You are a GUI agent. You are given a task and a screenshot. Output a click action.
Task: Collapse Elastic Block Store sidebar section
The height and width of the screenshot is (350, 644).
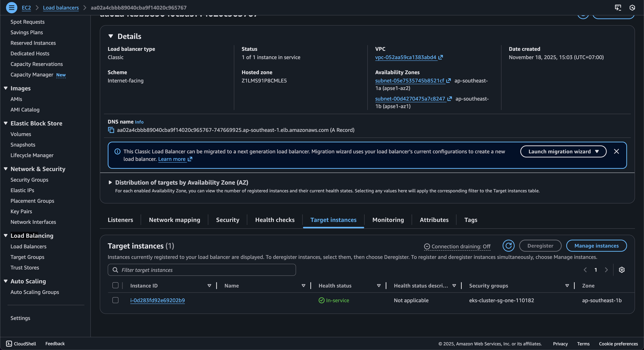coord(6,123)
